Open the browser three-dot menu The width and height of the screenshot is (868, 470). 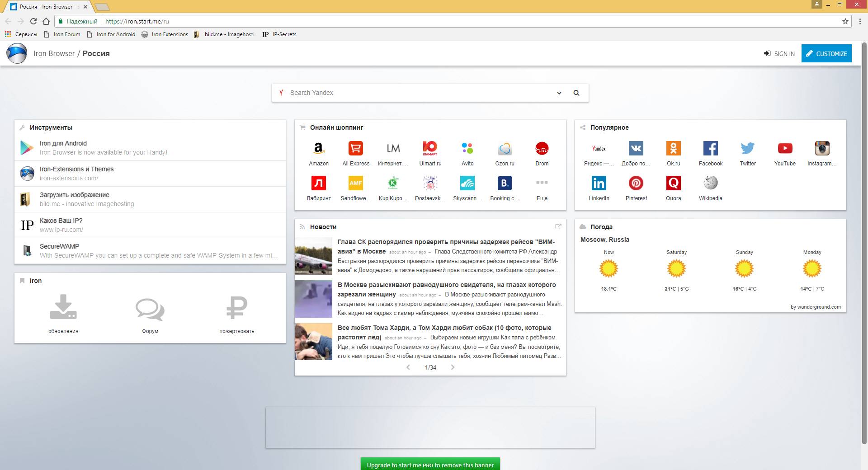pos(860,21)
